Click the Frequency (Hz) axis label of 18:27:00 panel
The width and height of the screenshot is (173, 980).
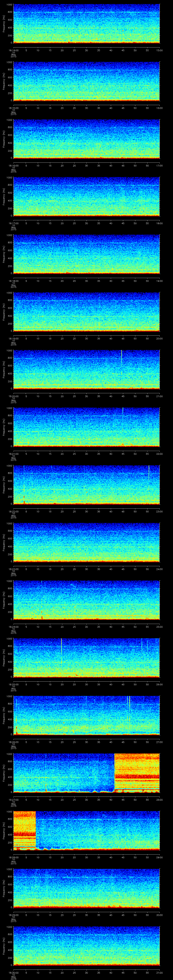4,773
